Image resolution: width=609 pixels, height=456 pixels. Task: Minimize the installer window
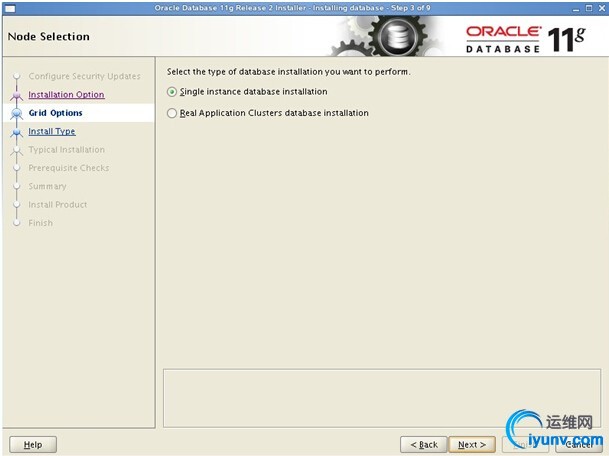[x=576, y=8]
